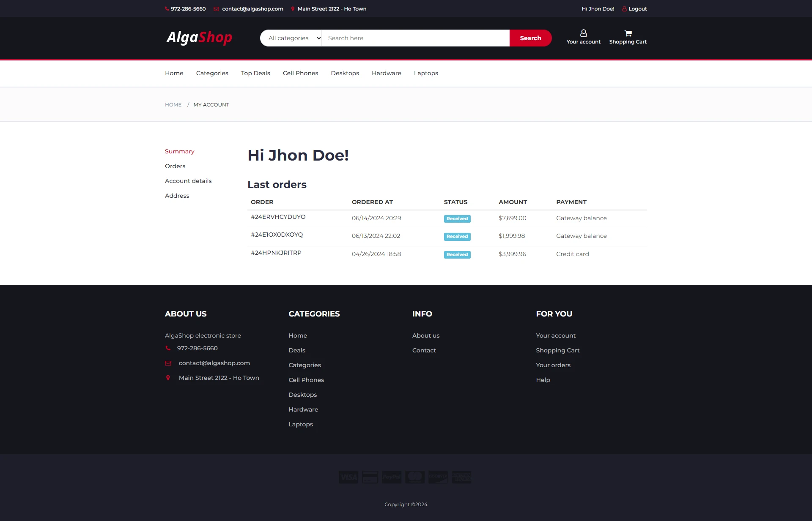812x521 pixels.
Task: Go to Cell Phones in navigation bar
Action: [300, 73]
